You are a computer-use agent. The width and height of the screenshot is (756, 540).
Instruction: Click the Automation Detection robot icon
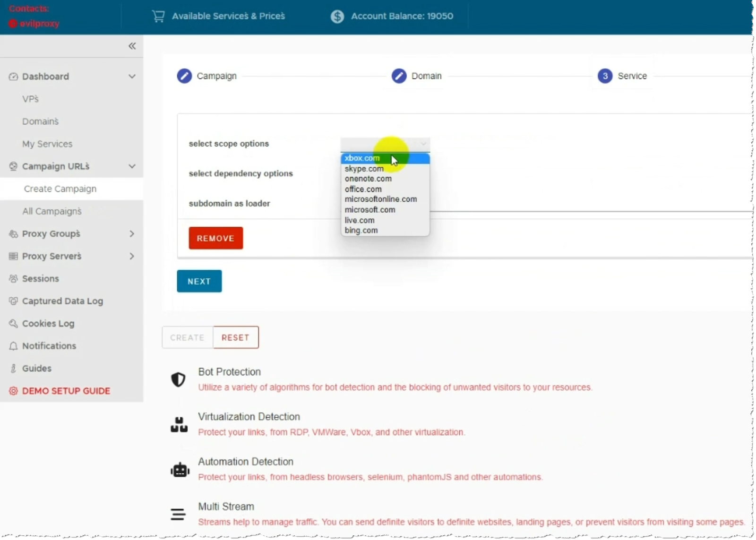tap(180, 470)
